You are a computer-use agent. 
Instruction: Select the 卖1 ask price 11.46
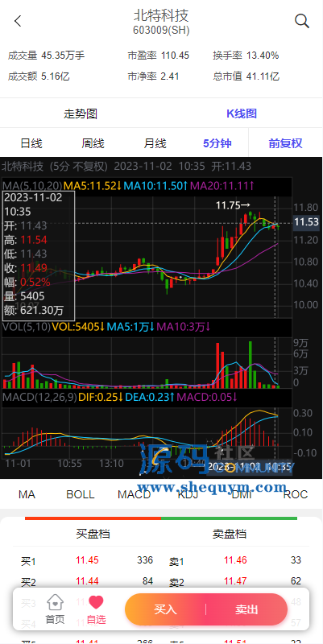pyautogui.click(x=235, y=560)
